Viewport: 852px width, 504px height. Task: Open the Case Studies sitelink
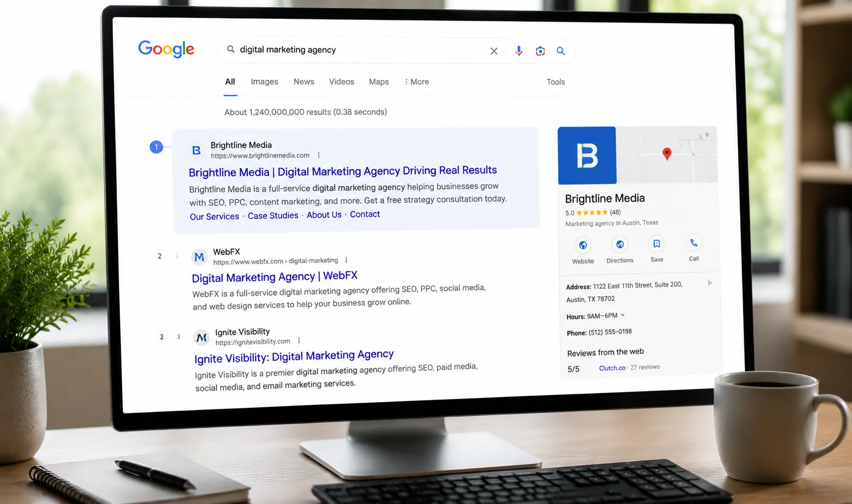[273, 215]
